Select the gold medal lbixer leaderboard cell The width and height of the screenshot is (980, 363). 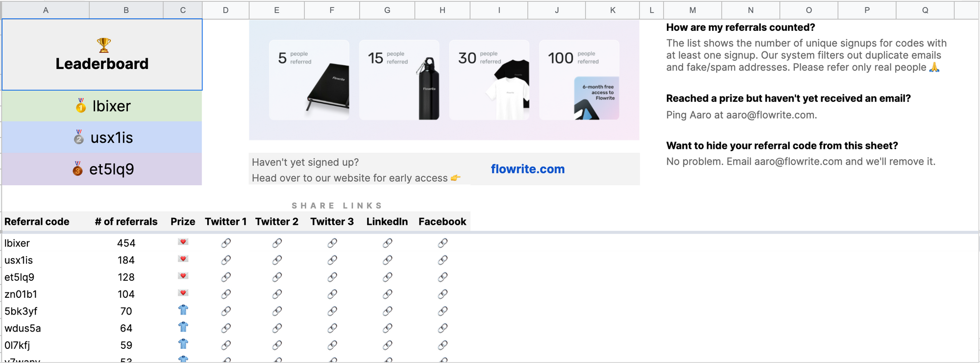(x=102, y=106)
